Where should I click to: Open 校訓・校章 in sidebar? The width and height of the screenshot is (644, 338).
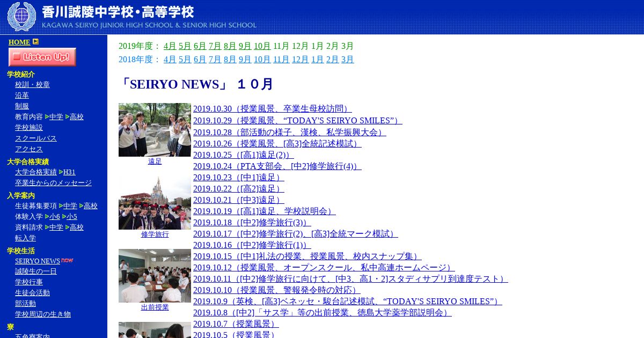[x=32, y=85]
